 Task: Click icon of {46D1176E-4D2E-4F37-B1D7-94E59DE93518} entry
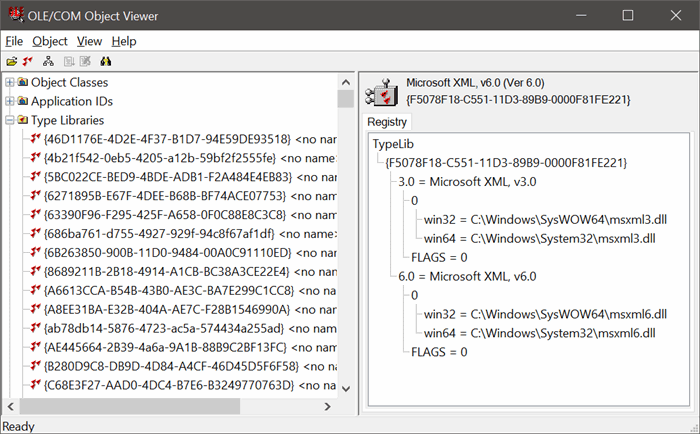(x=36, y=139)
